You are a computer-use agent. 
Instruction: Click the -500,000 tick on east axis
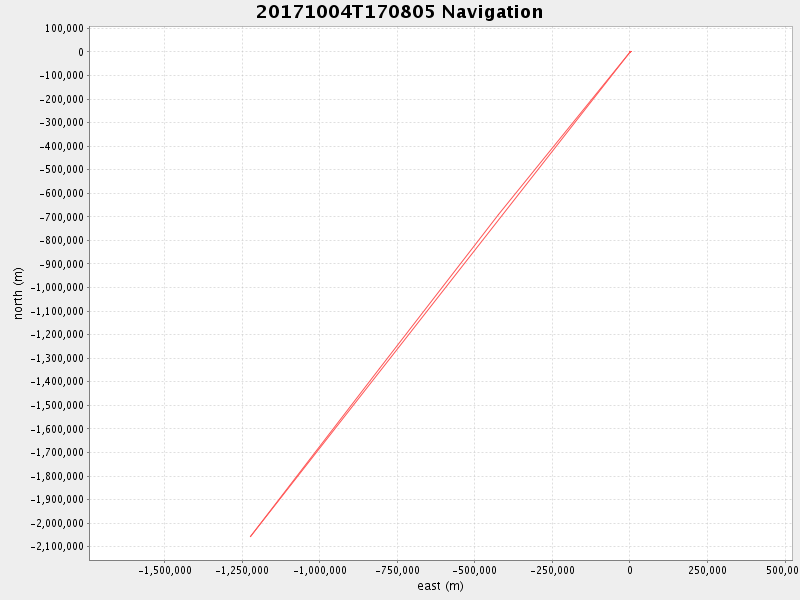coord(475,571)
